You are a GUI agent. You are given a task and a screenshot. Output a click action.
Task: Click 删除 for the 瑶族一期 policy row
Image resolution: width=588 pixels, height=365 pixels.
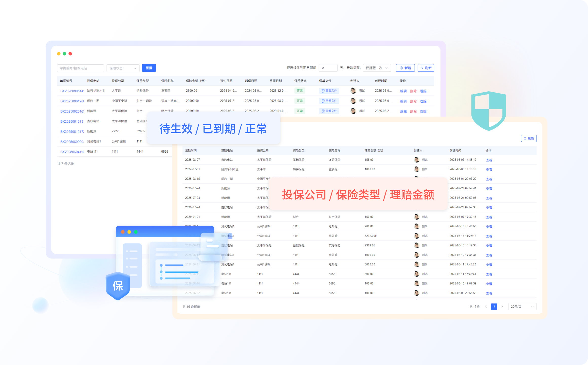(x=413, y=101)
